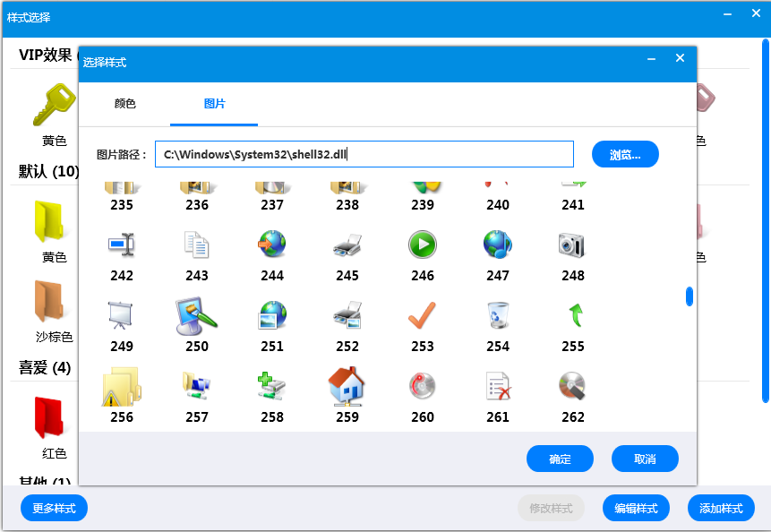The width and height of the screenshot is (771, 532).
Task: Choose the monitor with paintbrush icon 250
Action: point(197,315)
